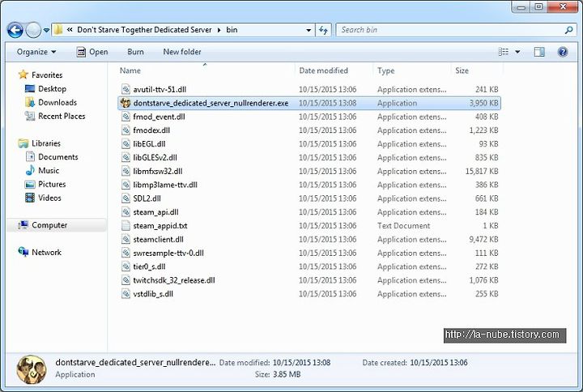Select steam_api.dll file icon
This screenshot has height=392, width=583.
click(126, 212)
